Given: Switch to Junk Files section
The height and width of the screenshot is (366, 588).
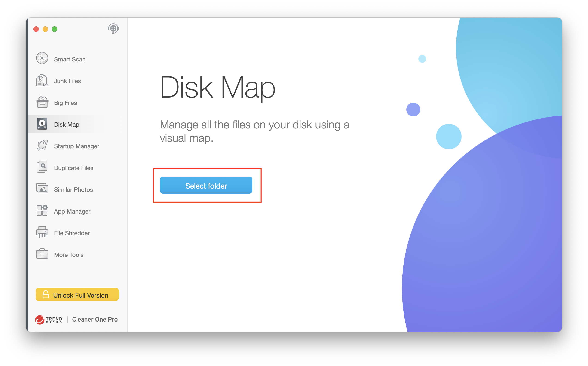Looking at the screenshot, I should pos(67,81).
